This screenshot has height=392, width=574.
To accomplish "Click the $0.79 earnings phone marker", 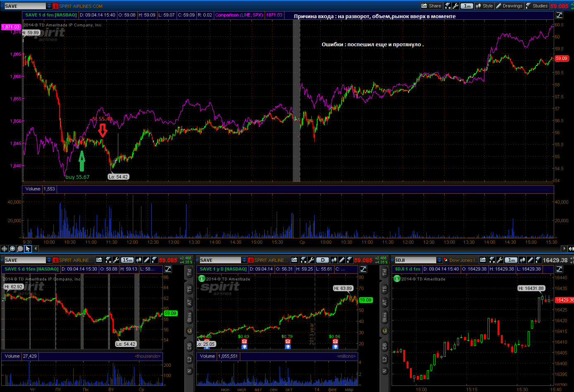I will coord(288,342).
